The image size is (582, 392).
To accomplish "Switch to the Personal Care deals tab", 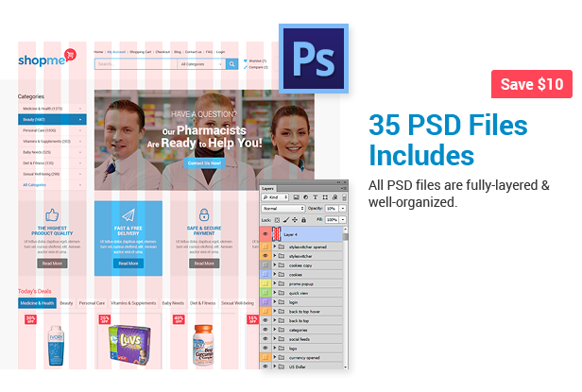I will 92,302.
